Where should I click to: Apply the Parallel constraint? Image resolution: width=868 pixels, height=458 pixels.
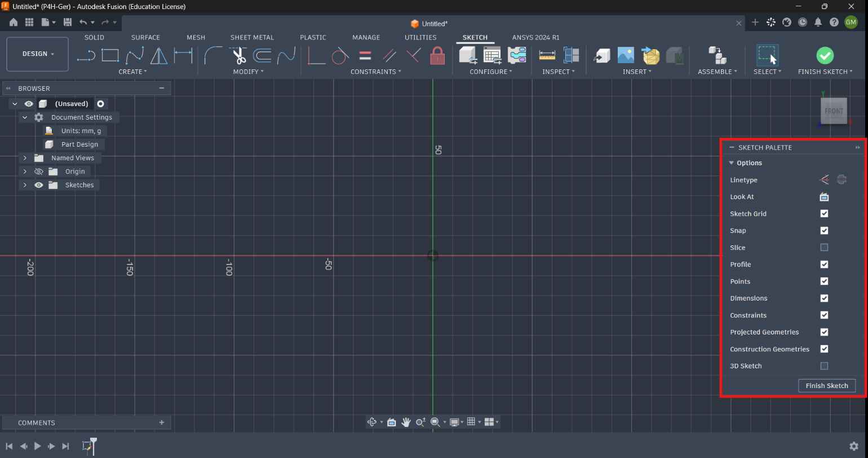coord(389,55)
